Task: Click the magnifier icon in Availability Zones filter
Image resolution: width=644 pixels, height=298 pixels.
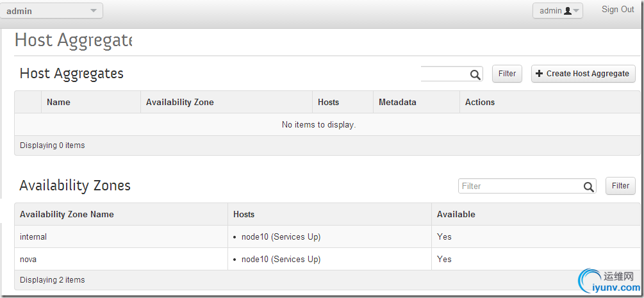Action: point(588,186)
